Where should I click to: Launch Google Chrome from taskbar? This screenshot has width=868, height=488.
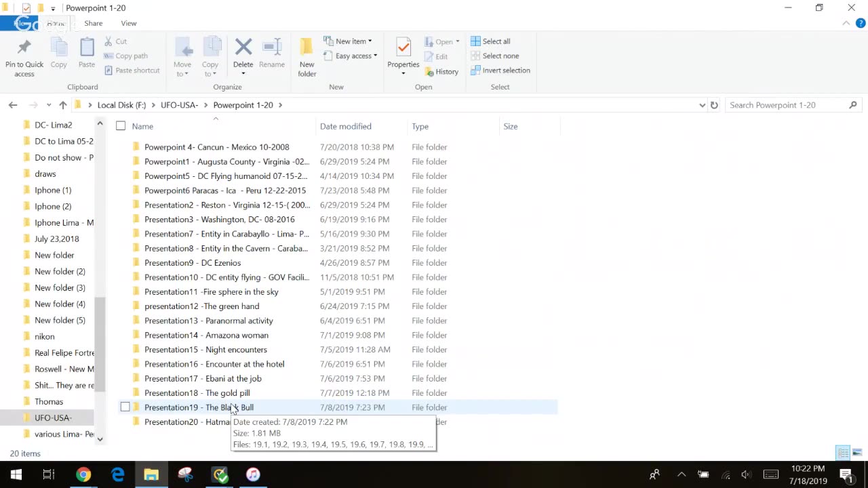(x=83, y=474)
